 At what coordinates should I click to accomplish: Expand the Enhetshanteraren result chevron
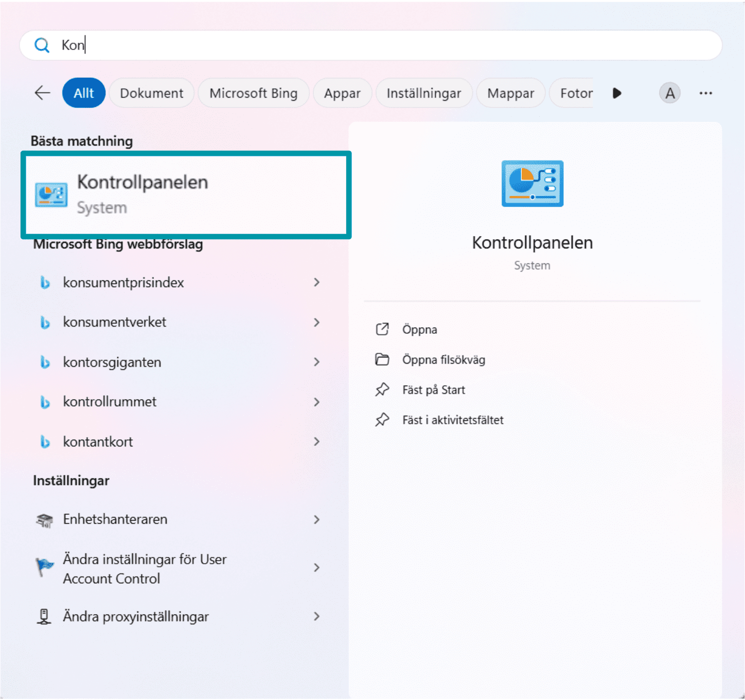click(316, 519)
